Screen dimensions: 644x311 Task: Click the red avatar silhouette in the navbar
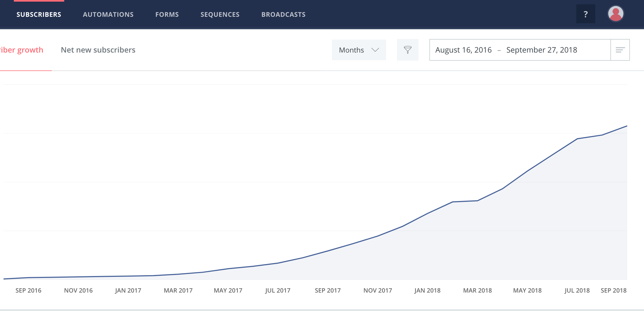(616, 13)
